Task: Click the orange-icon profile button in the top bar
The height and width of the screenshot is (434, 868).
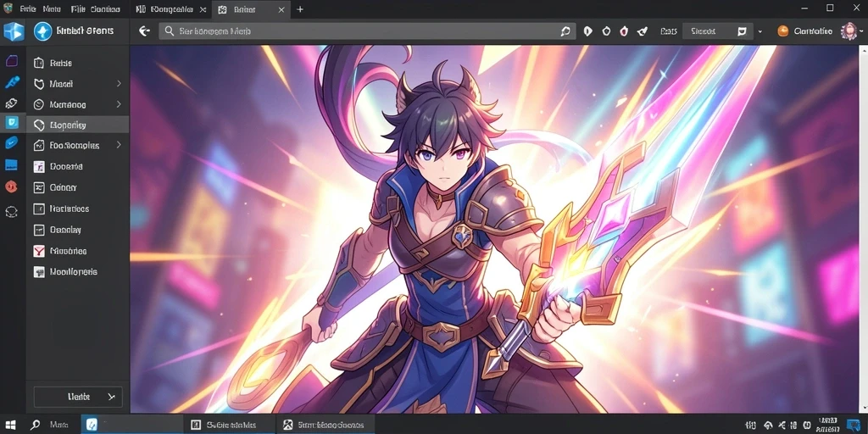Action: coord(805,31)
